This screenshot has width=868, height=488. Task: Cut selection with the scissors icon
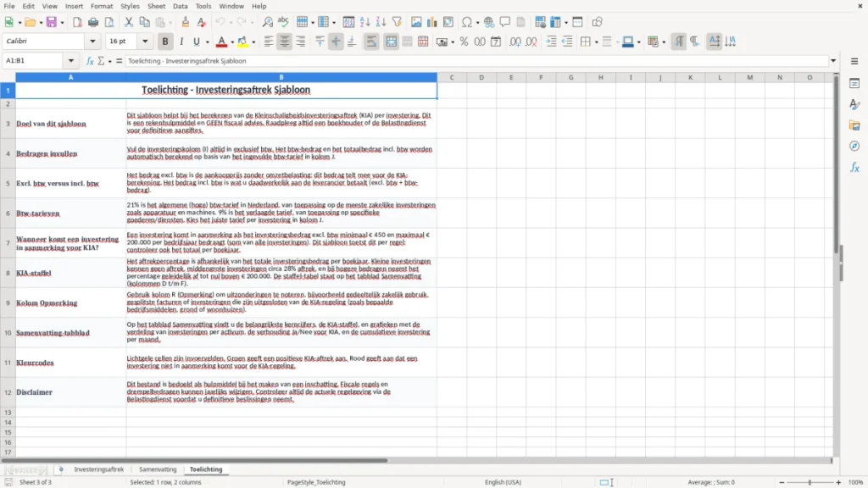pos(129,22)
